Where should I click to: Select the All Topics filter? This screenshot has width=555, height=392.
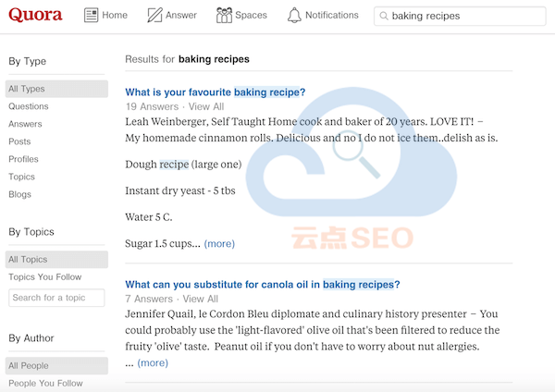coord(56,259)
